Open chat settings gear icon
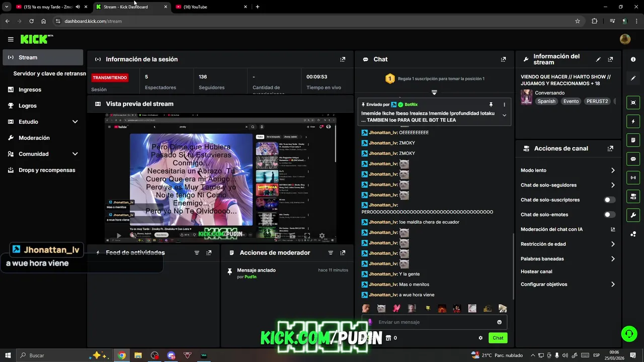Image resolution: width=644 pixels, height=362 pixels. 480,338
